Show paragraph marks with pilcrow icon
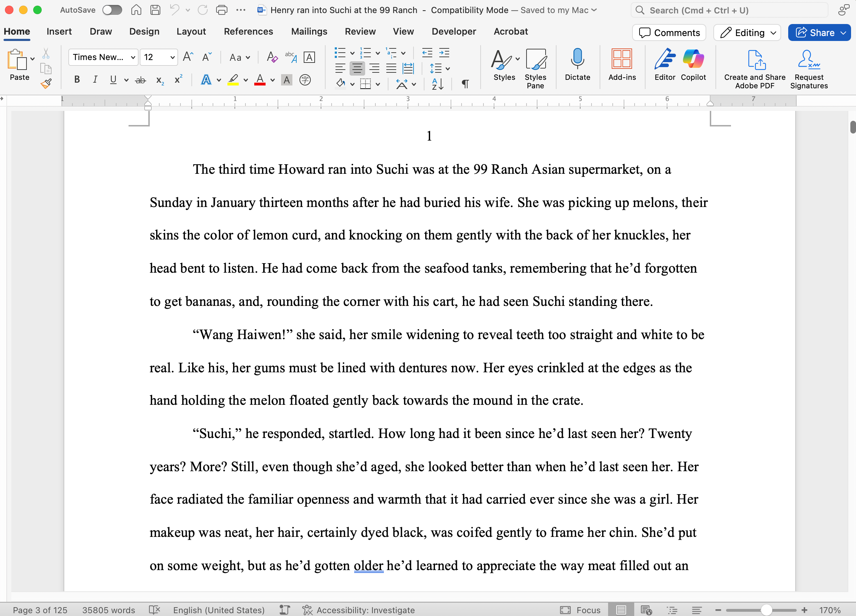The width and height of the screenshot is (856, 616). click(465, 84)
